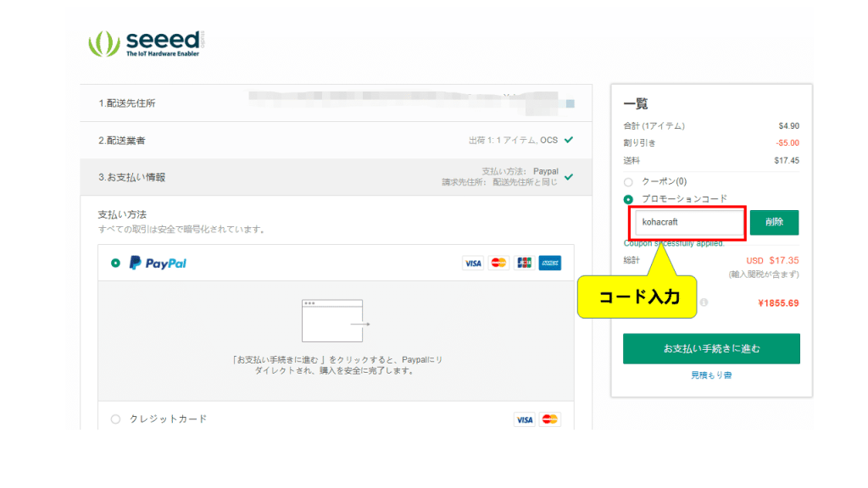Click the Visa icon in the クレジットカード row

click(x=524, y=419)
